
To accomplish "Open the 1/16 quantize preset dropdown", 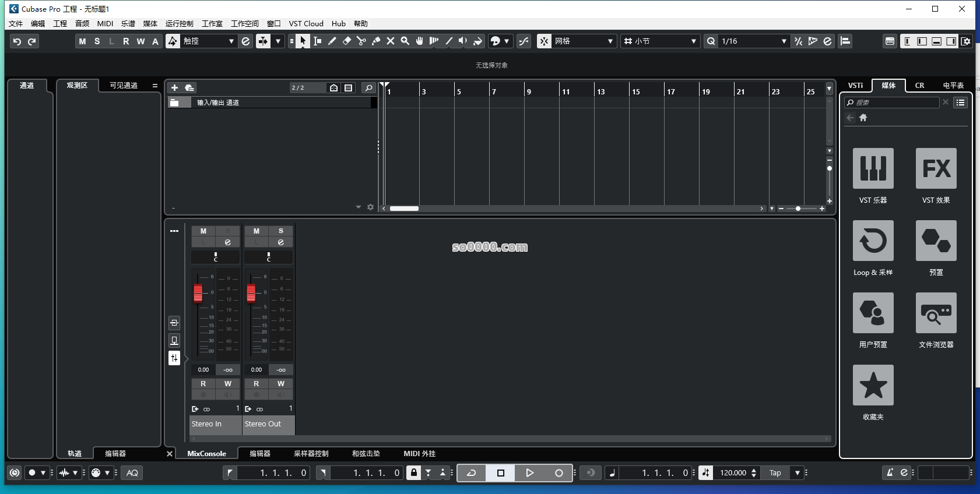I will [784, 41].
